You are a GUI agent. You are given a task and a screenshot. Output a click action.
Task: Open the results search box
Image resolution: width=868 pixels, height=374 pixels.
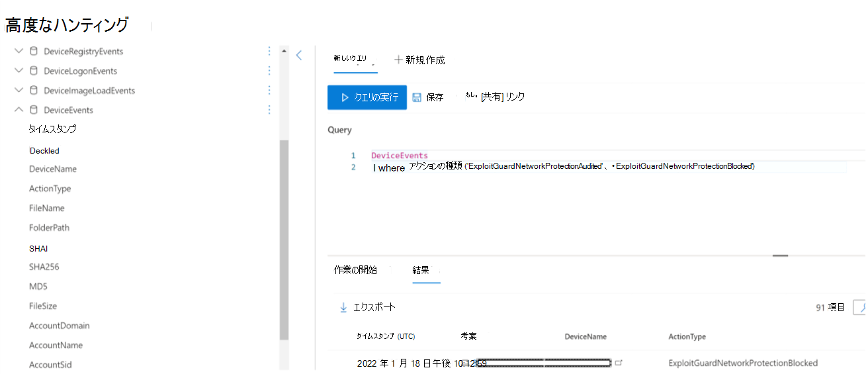pyautogui.click(x=860, y=307)
